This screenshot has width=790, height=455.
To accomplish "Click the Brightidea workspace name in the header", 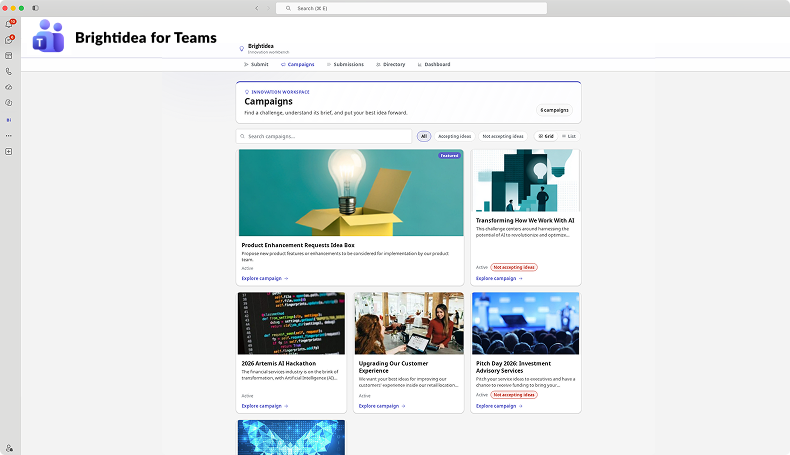I will point(260,46).
